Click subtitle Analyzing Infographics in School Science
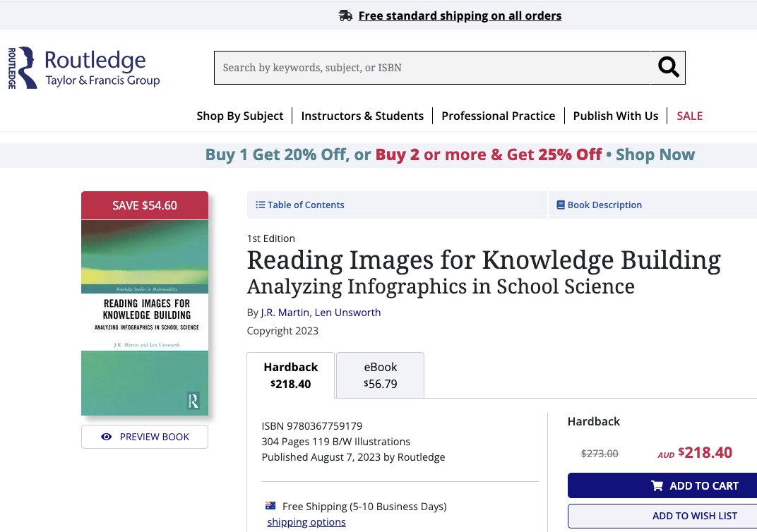This screenshot has width=757, height=532. tap(441, 286)
